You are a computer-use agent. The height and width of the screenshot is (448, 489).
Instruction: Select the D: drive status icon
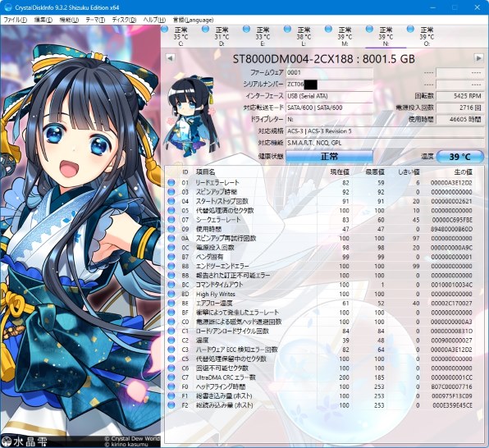click(x=205, y=30)
